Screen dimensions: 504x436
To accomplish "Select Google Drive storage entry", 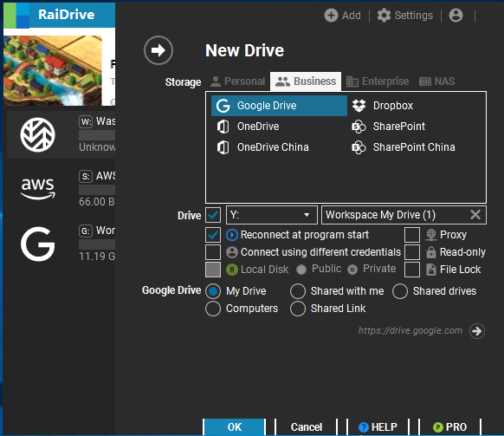I will pos(279,106).
